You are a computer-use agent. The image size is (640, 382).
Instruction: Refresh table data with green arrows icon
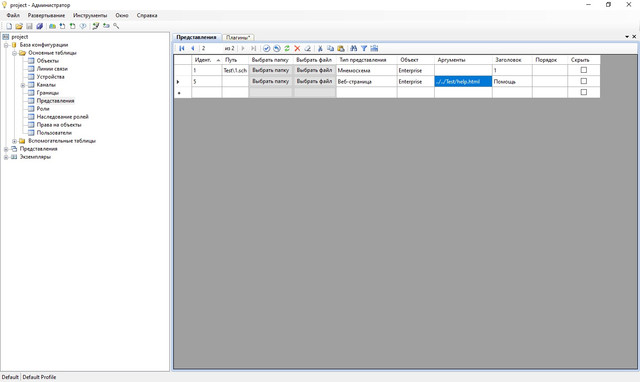[287, 48]
